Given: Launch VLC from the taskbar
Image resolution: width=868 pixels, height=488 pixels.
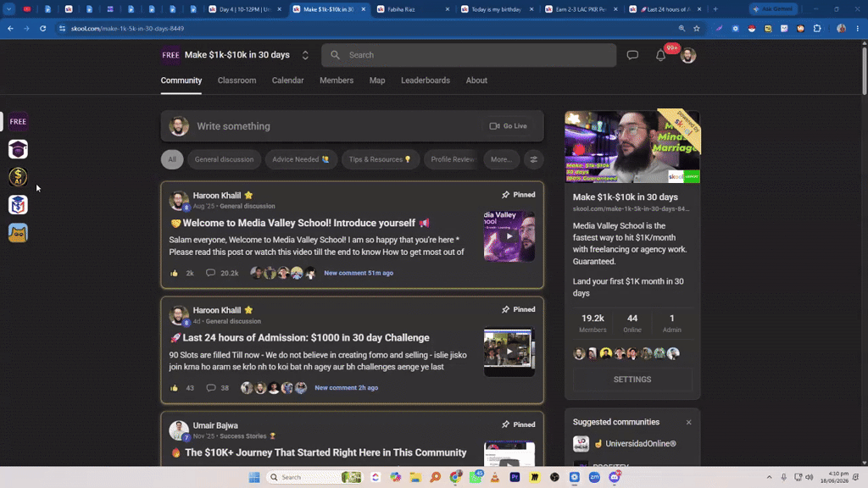Looking at the screenshot, I should tap(495, 477).
